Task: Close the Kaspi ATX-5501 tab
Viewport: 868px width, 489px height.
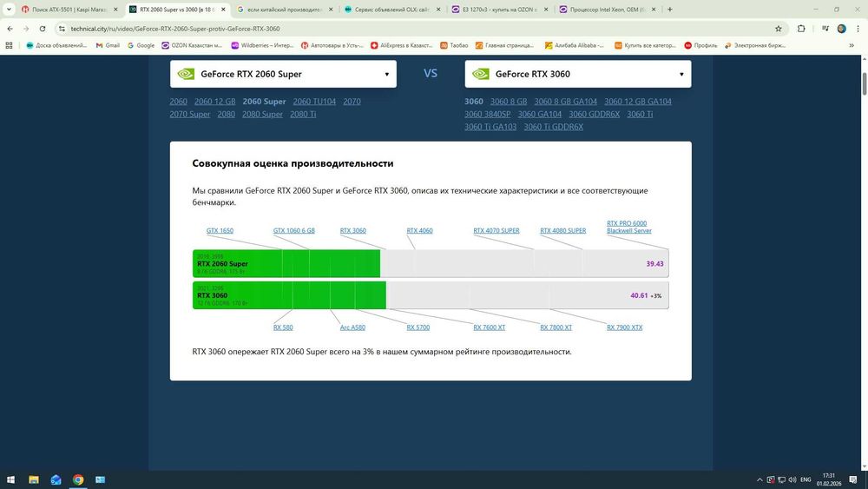Action: click(x=115, y=10)
